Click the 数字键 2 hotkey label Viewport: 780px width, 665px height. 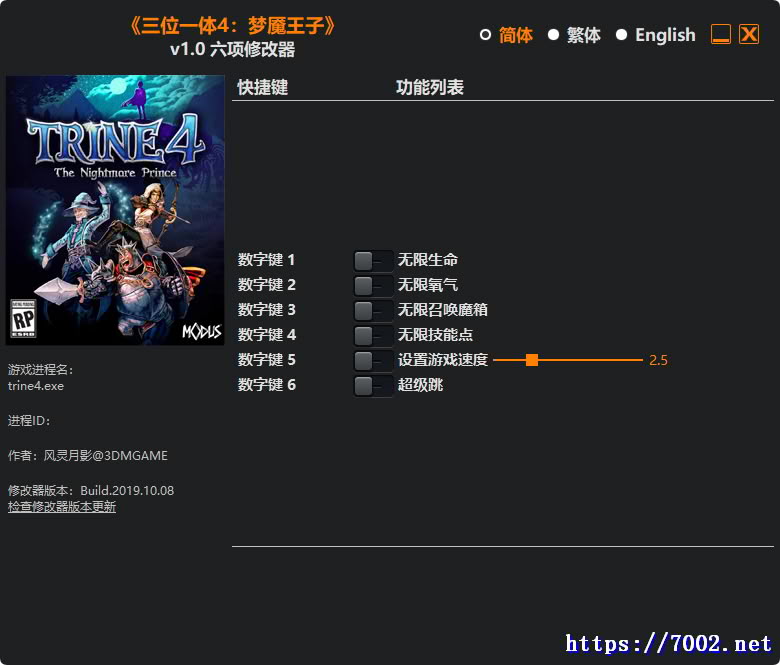pos(266,285)
